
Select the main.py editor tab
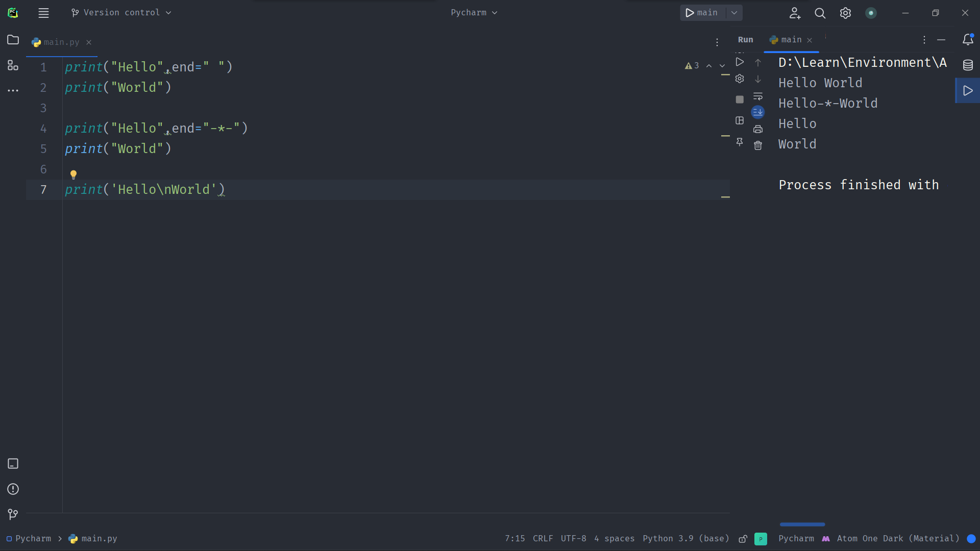click(61, 42)
